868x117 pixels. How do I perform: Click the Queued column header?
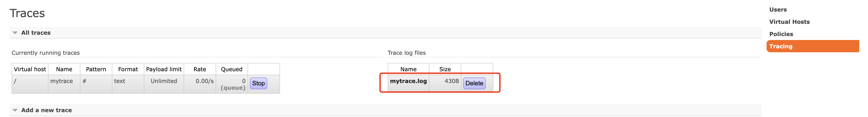coord(232,69)
